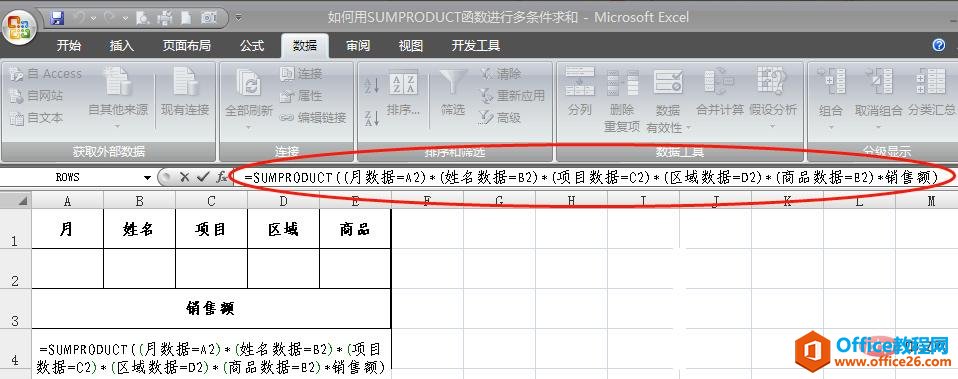This screenshot has width=958, height=379.
Task: Select cell with header 区域
Action: point(283,229)
